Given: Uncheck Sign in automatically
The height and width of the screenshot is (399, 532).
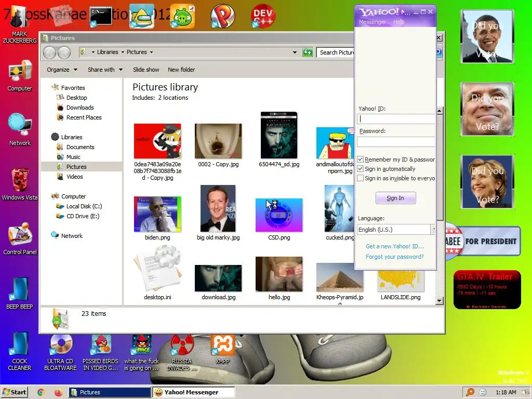Looking at the screenshot, I should 361,169.
